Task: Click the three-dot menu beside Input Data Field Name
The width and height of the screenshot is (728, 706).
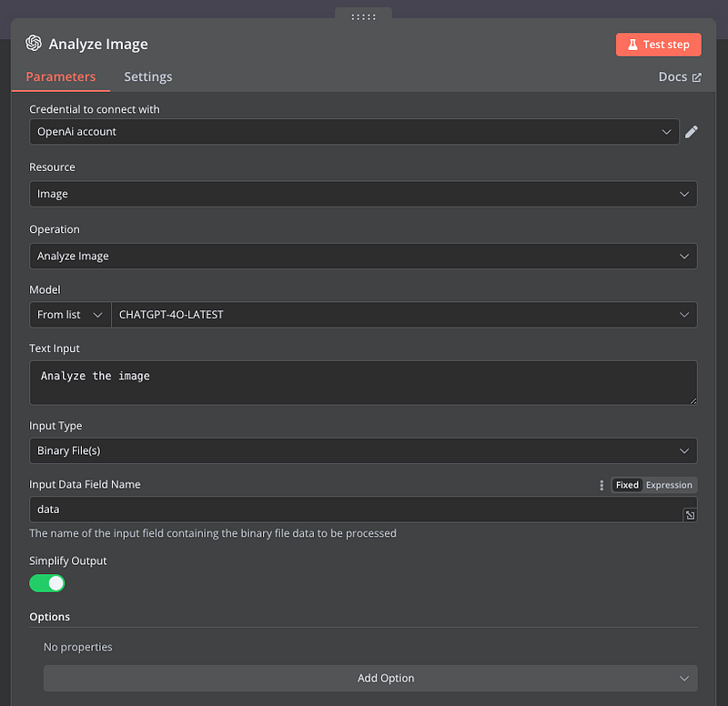Action: (602, 485)
